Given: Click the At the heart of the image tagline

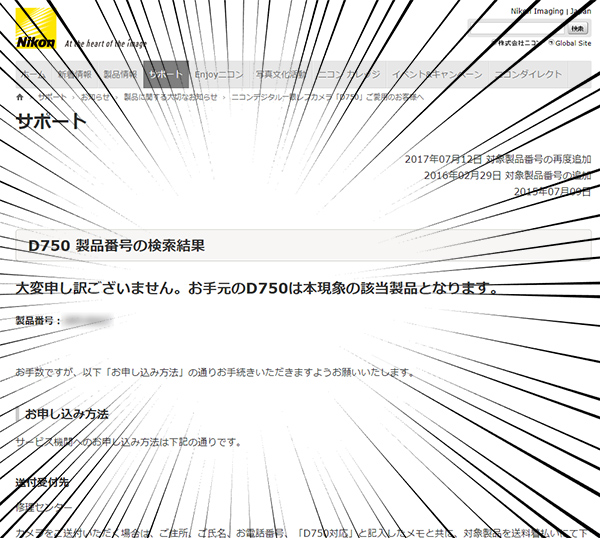Looking at the screenshot, I should (x=106, y=44).
